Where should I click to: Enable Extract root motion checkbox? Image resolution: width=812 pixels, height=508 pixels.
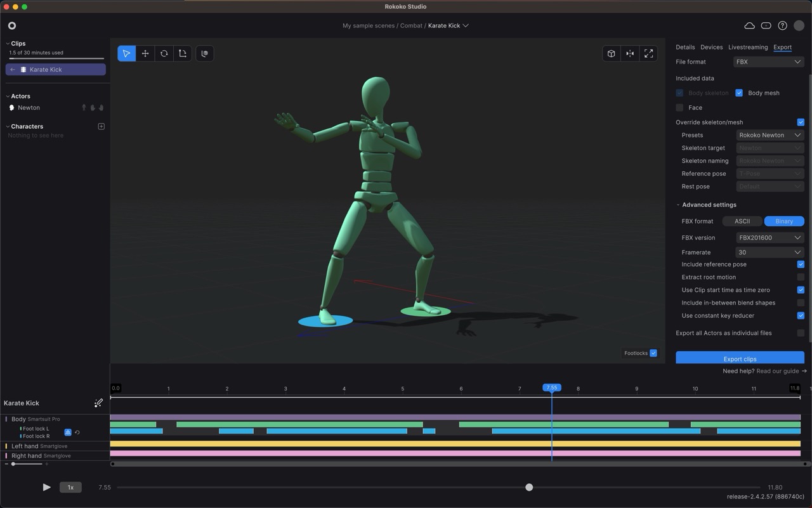801,277
